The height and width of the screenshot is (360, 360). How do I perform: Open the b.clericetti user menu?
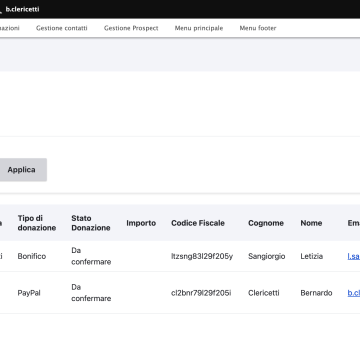click(21, 9)
